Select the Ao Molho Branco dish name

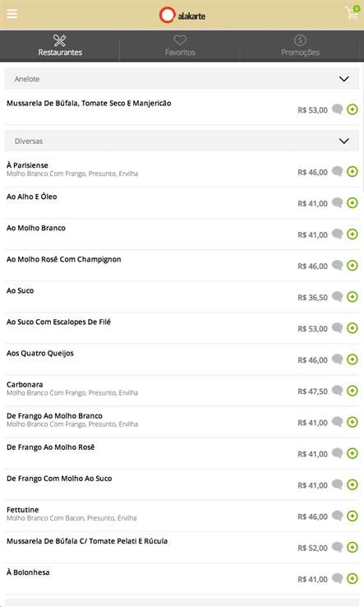click(36, 228)
